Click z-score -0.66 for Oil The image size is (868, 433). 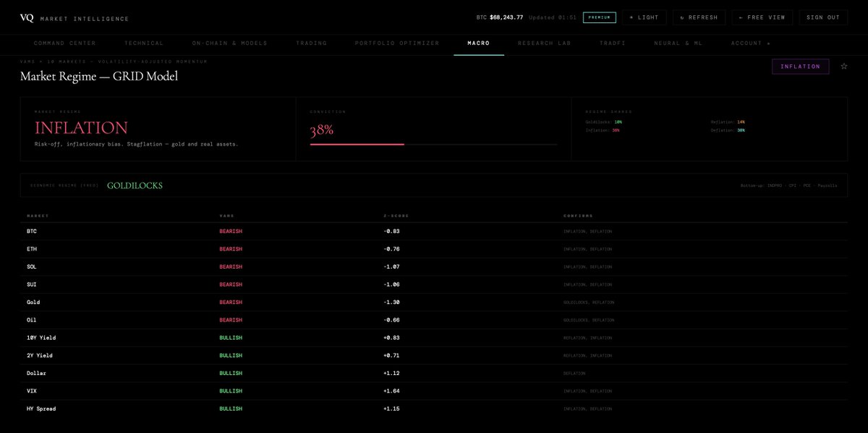point(391,320)
